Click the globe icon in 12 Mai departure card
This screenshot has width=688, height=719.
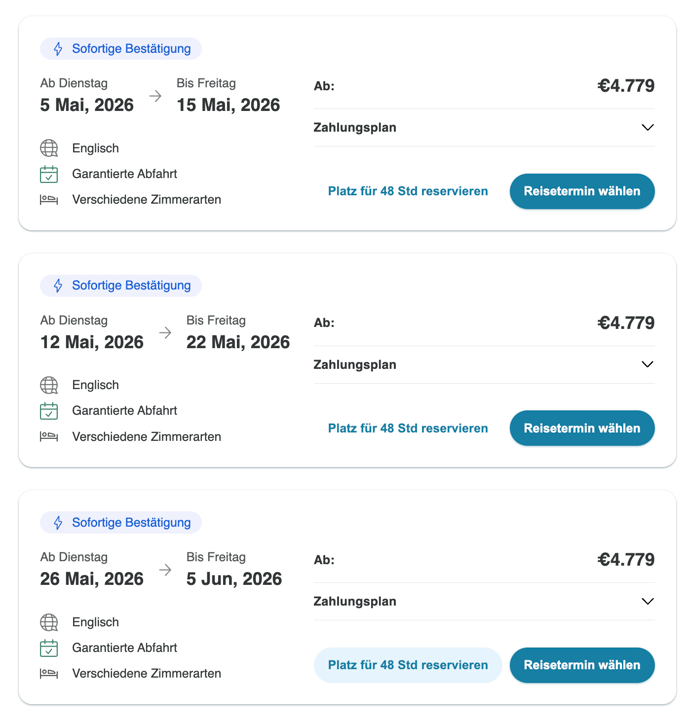[x=49, y=385]
